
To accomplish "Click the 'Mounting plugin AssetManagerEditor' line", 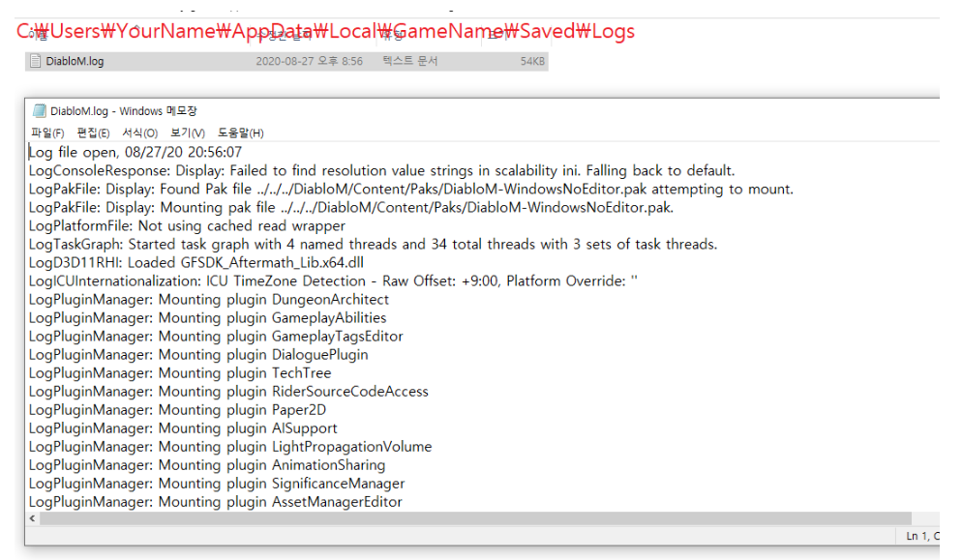I will coord(215,501).
